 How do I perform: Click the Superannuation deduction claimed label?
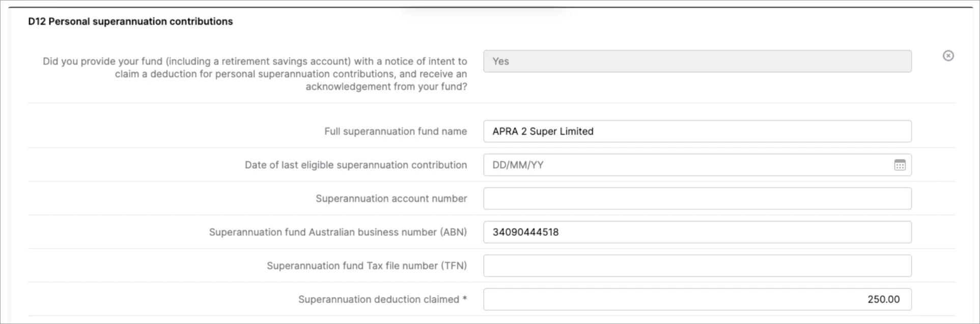click(378, 299)
